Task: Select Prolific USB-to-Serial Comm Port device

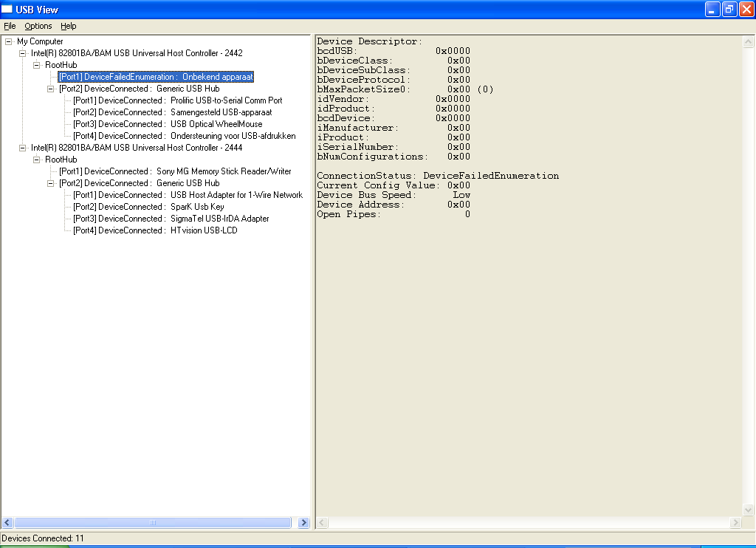Action: point(177,100)
